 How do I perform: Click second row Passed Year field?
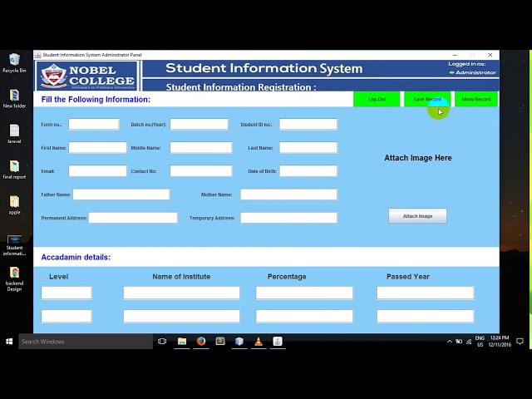[426, 316]
